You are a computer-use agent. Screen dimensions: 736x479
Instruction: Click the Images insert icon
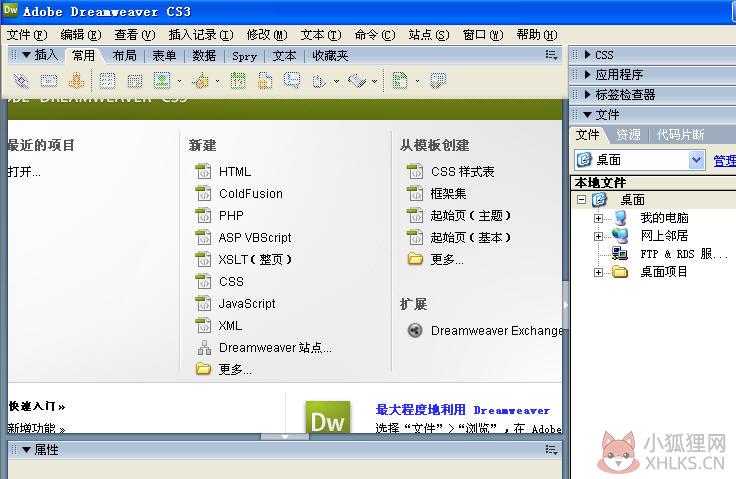coord(162,81)
